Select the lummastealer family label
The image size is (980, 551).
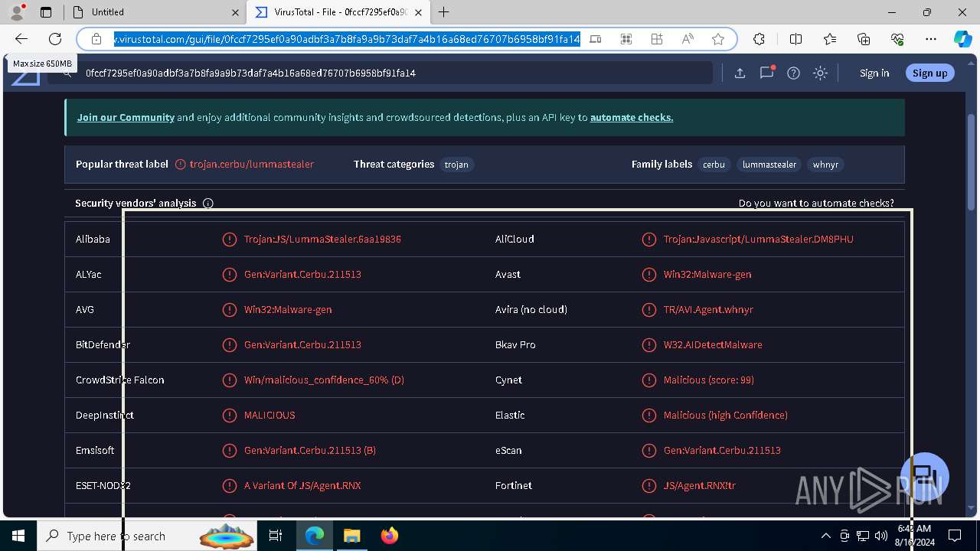(x=769, y=165)
